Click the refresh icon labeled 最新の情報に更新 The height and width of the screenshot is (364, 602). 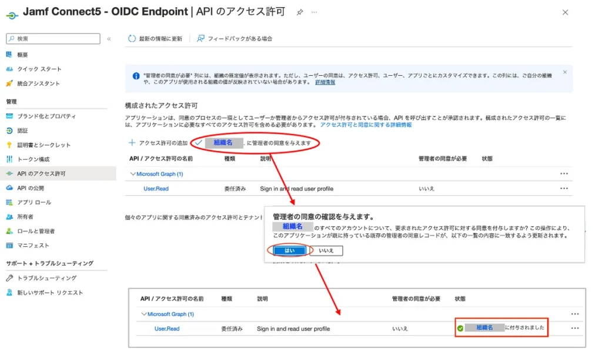(x=132, y=39)
